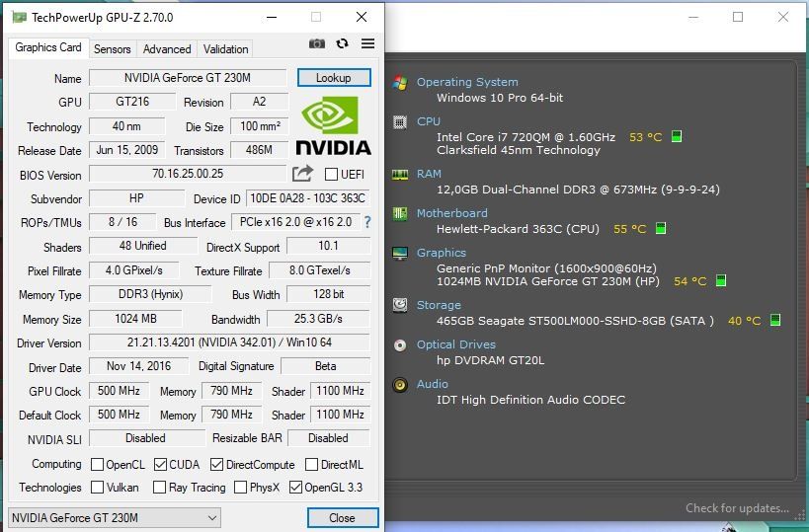Click Check for updates in Speccy
This screenshot has width=809, height=532.
[x=737, y=508]
